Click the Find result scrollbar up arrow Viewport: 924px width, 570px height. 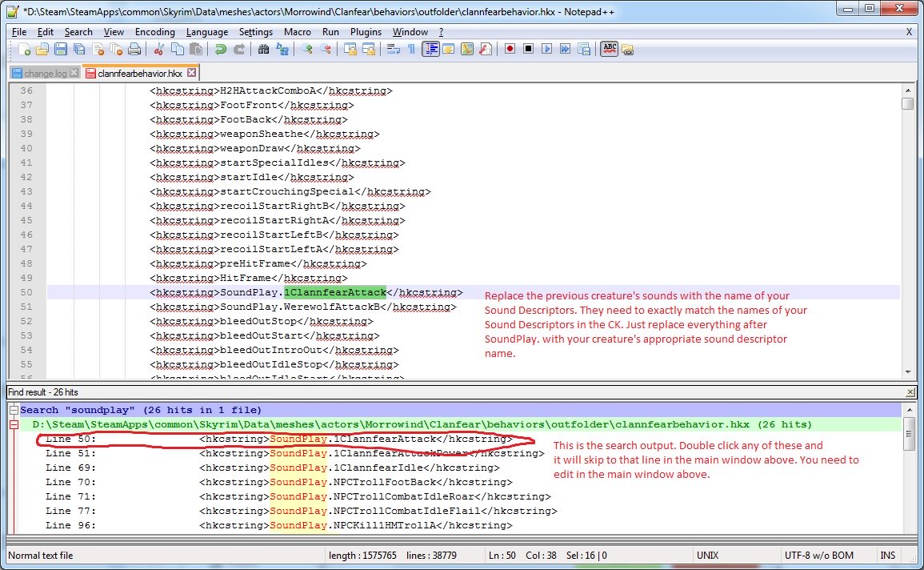[x=908, y=410]
